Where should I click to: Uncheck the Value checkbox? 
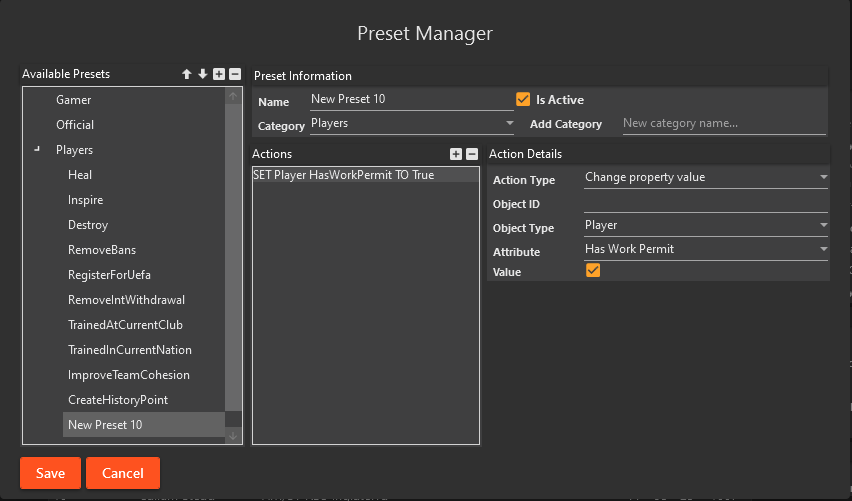[593, 271]
